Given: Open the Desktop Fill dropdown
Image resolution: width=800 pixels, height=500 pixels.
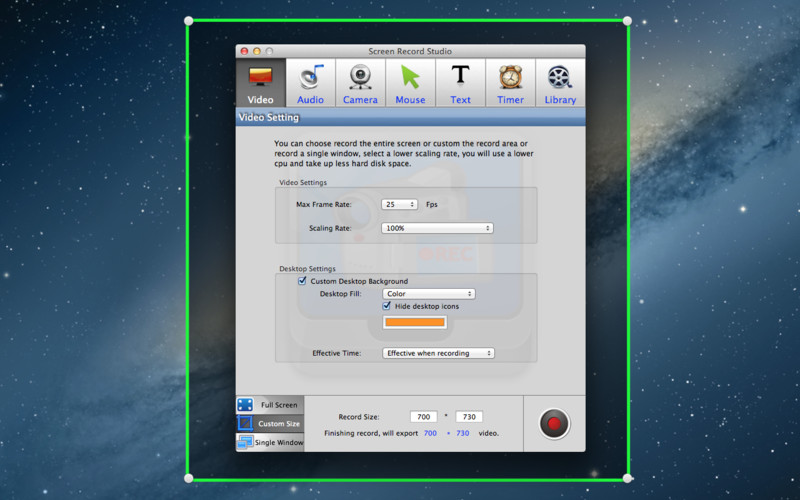Looking at the screenshot, I should [x=429, y=294].
